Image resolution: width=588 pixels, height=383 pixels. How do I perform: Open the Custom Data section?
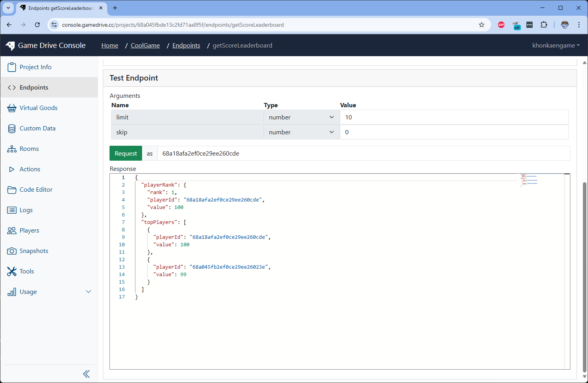[x=37, y=128]
